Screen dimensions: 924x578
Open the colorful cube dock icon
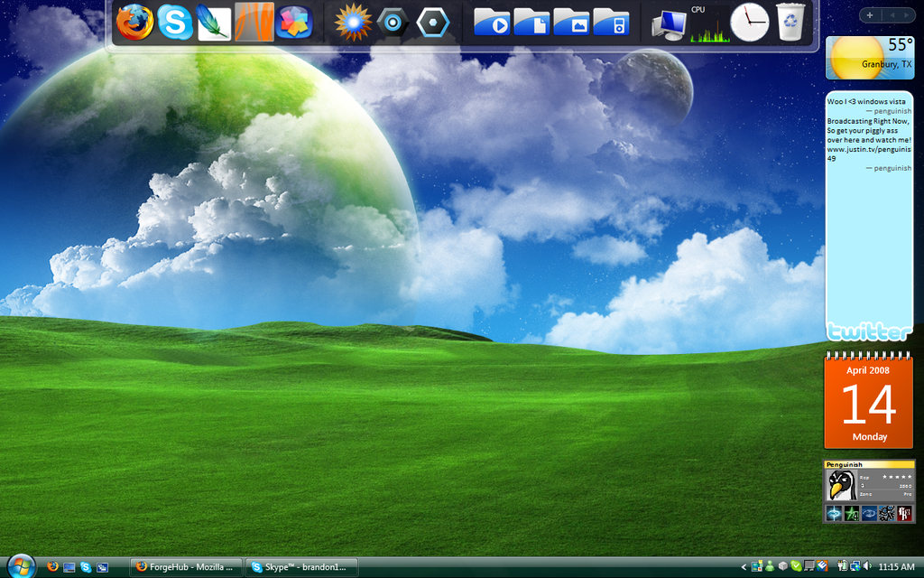(293, 23)
